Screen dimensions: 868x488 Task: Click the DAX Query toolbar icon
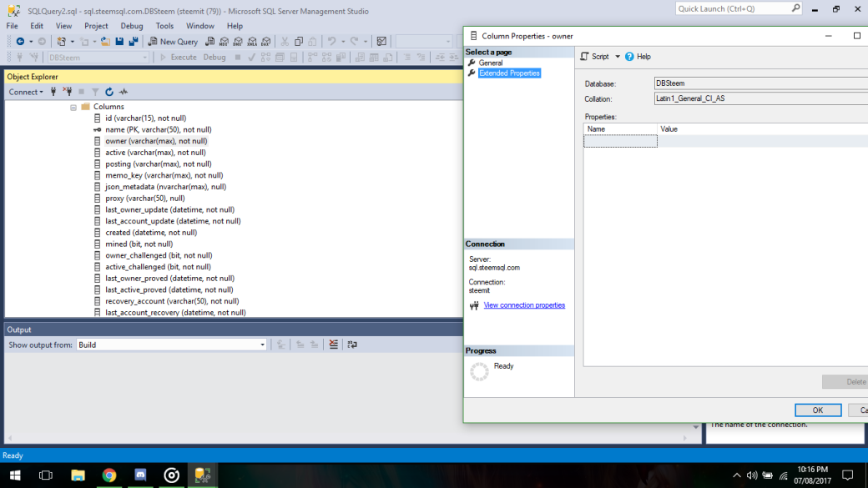click(266, 42)
